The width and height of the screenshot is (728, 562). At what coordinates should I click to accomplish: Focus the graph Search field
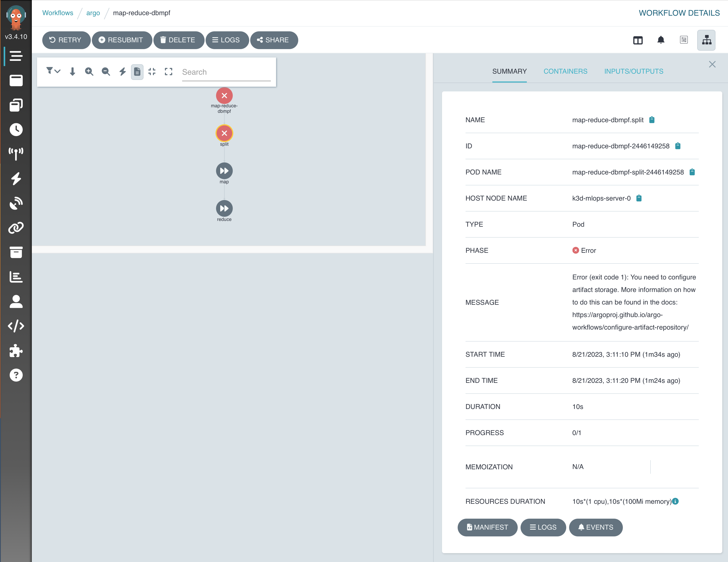226,72
